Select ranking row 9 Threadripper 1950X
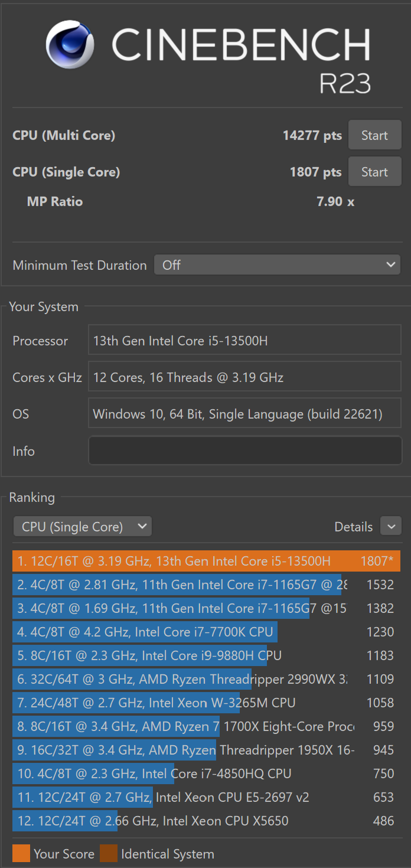 click(206, 750)
